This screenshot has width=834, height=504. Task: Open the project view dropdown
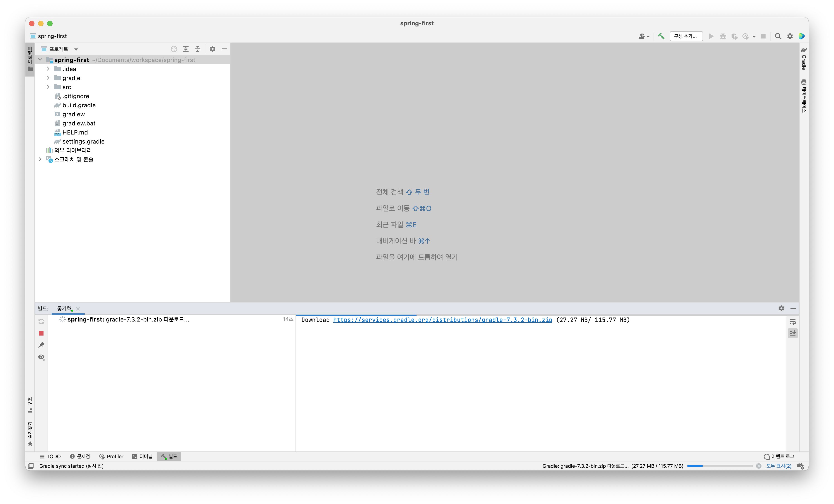coord(76,49)
